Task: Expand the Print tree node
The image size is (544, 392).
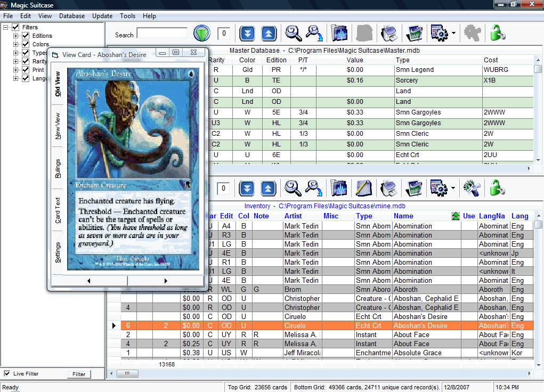Action: coord(15,70)
